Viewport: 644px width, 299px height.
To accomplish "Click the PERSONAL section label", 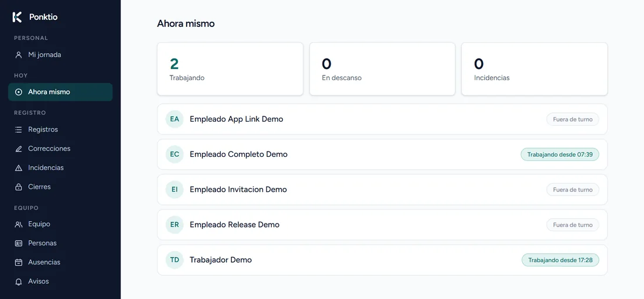I will (31, 38).
